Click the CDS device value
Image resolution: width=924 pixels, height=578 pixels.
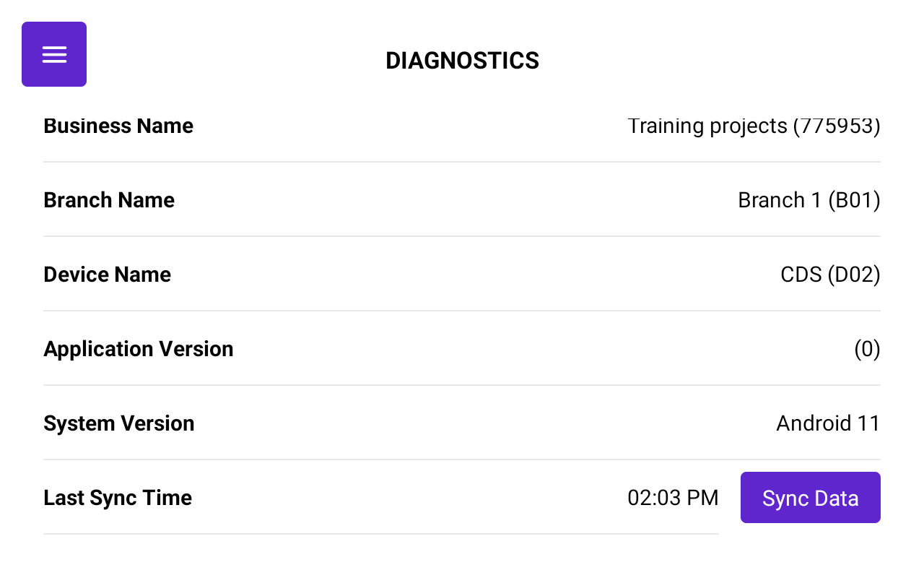pyautogui.click(x=801, y=275)
